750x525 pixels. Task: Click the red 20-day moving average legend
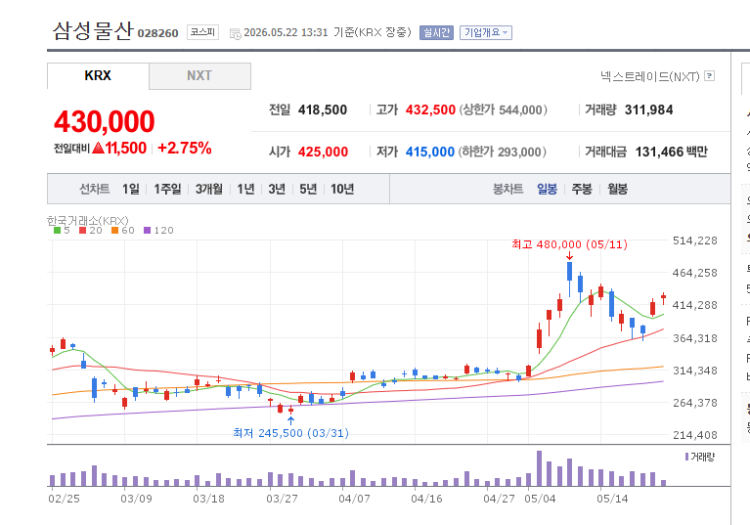[x=91, y=230]
